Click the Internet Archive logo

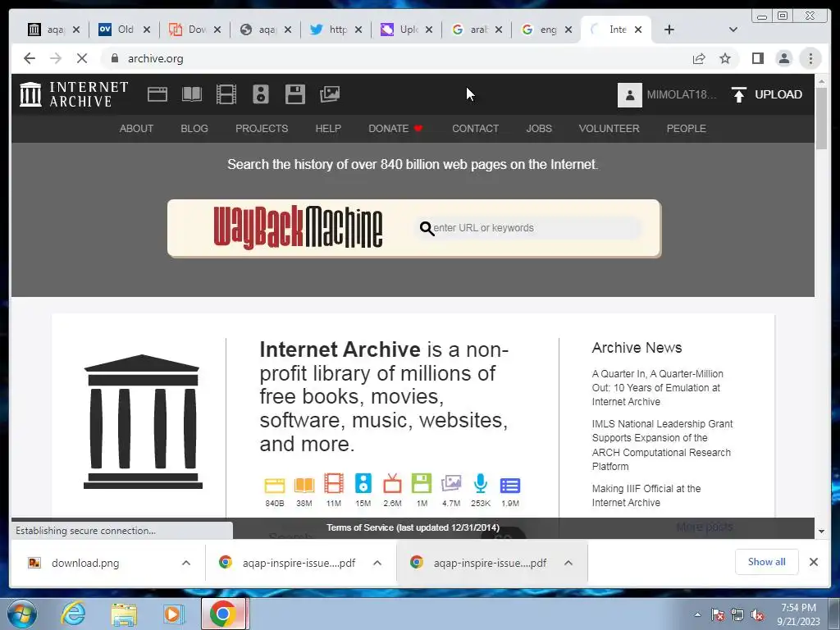[73, 94]
